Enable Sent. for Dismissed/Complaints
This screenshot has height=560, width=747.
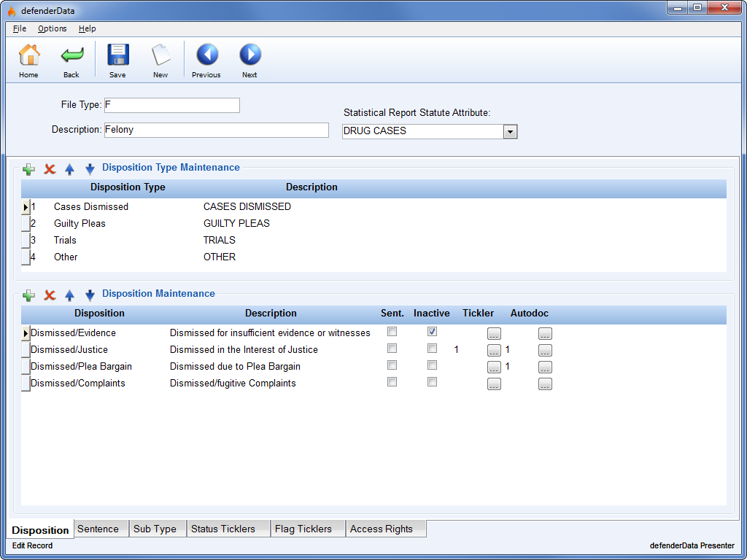click(x=392, y=382)
